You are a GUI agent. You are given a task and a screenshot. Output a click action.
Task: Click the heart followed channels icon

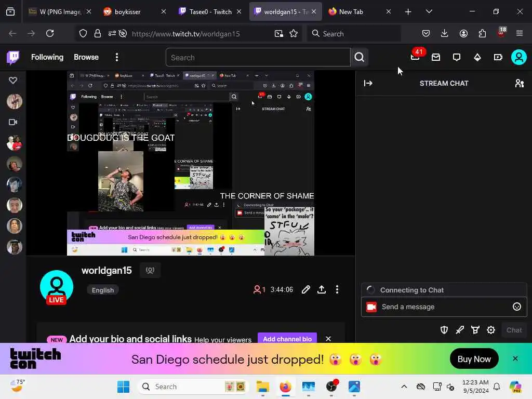pos(13,81)
